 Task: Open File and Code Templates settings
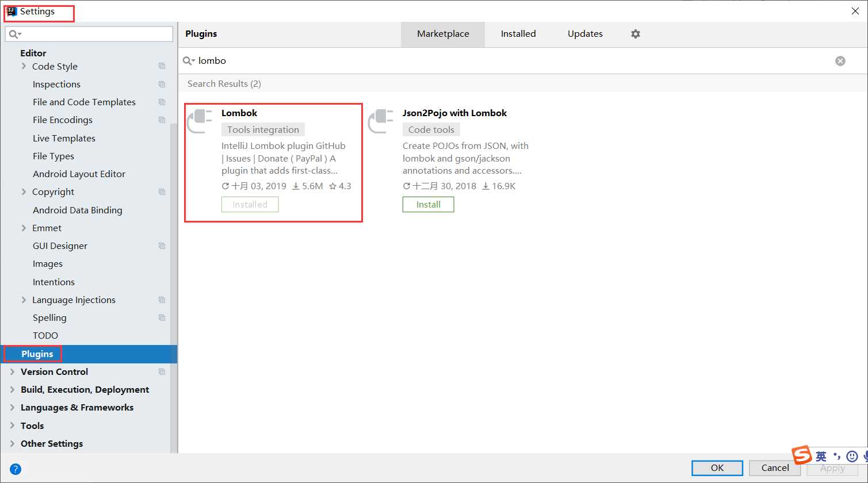[x=84, y=102]
